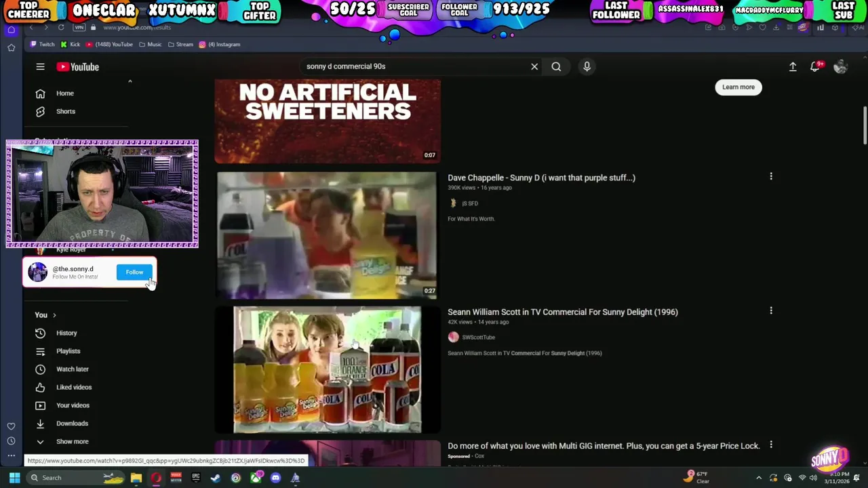The height and width of the screenshot is (488, 868).
Task: Open Epic Games from the taskbar
Action: pos(196,478)
